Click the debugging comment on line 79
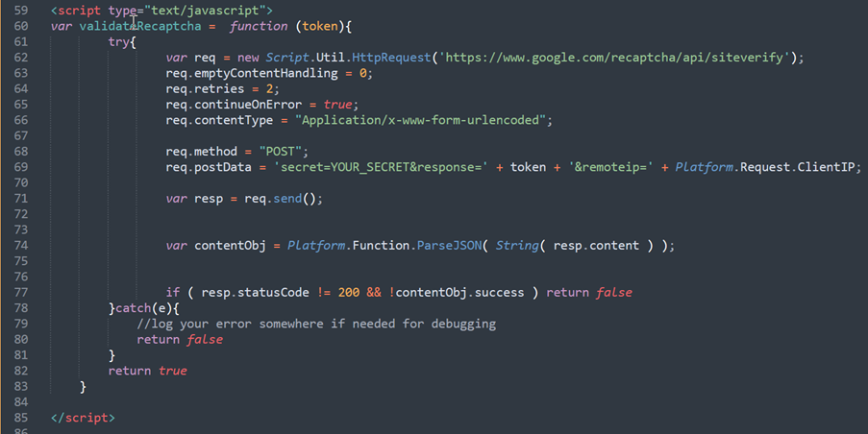The image size is (868, 434). point(316,324)
